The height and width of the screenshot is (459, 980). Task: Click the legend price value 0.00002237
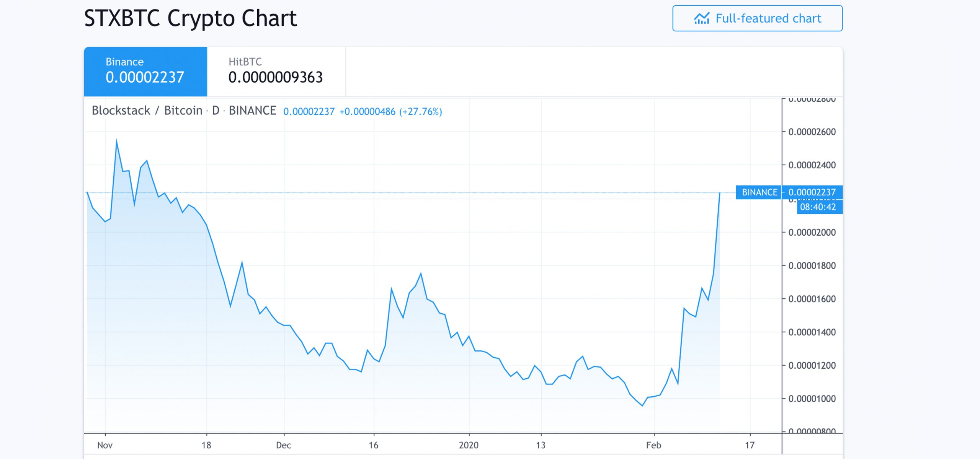pos(309,112)
